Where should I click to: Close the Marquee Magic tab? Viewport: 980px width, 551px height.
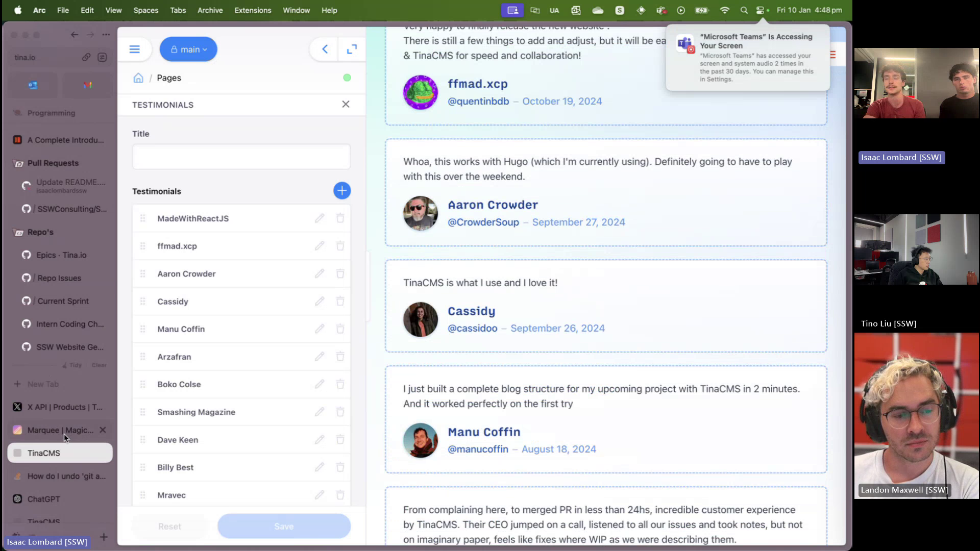coord(103,430)
